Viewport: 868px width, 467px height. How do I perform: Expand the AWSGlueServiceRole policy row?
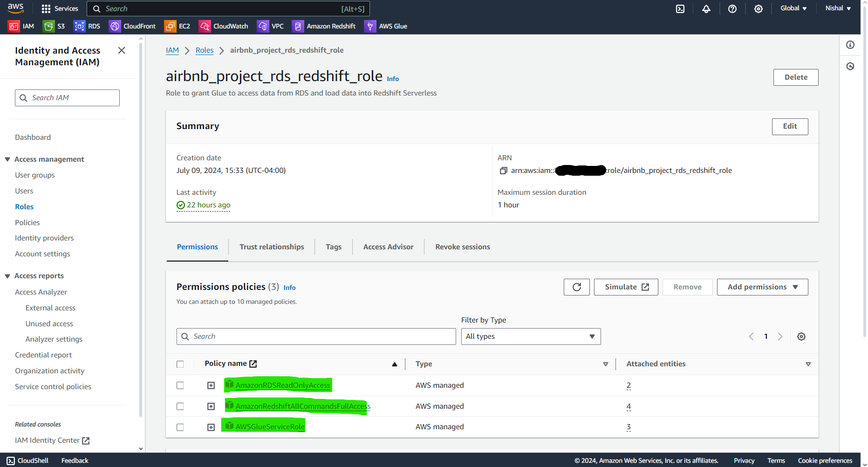click(211, 427)
